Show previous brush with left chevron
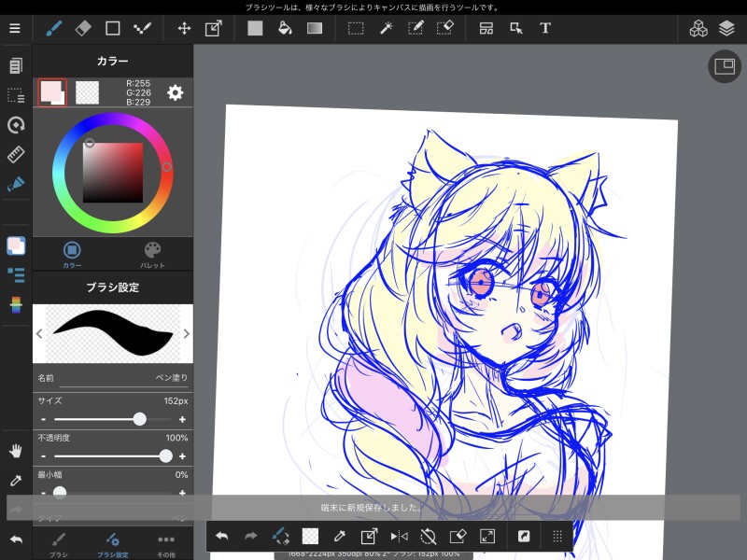This screenshot has width=747, height=560. point(39,334)
